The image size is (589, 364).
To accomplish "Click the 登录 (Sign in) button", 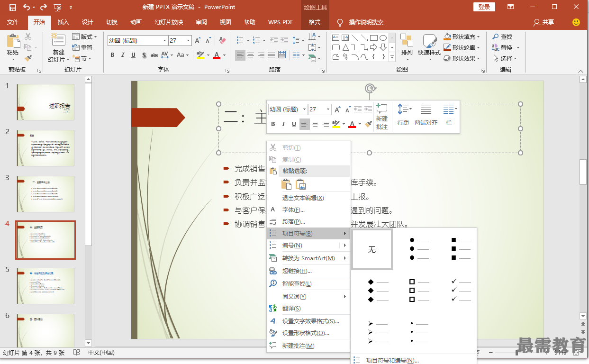I will (484, 7).
